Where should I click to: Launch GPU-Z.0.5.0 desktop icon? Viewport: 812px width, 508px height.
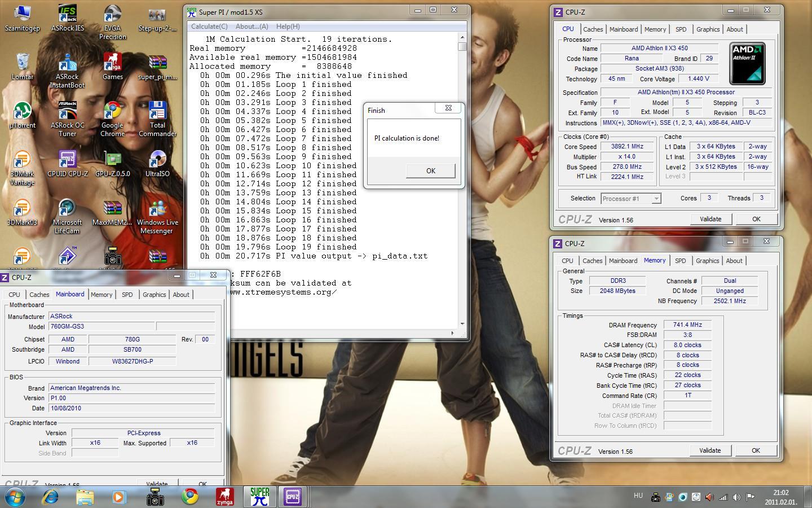click(112, 163)
